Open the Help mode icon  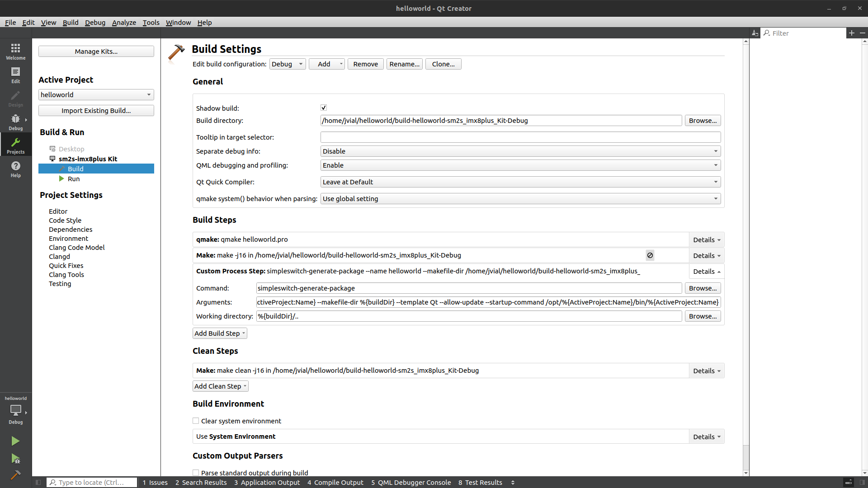point(15,169)
